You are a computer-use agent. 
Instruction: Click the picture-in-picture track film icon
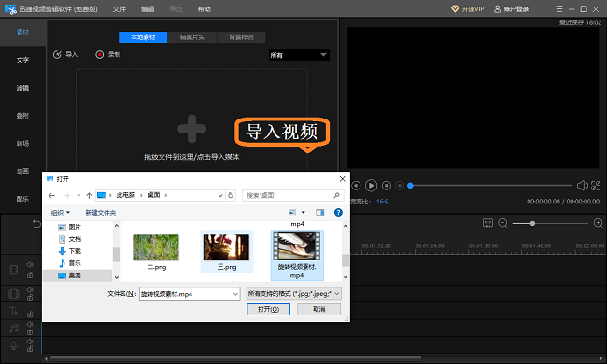coord(14,294)
